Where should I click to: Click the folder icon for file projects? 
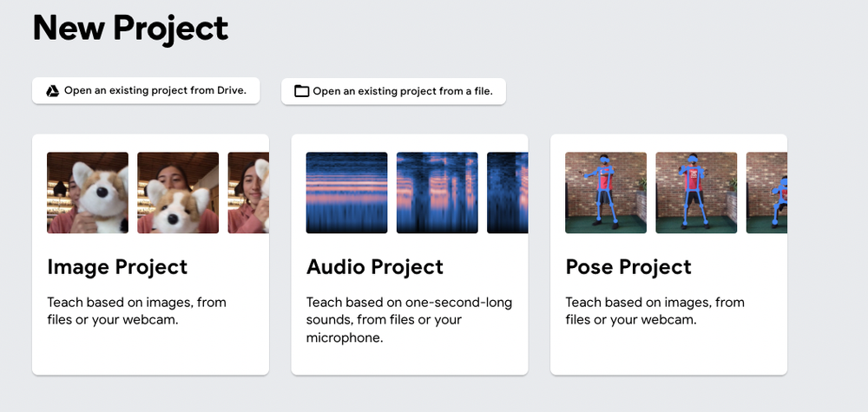tap(302, 91)
